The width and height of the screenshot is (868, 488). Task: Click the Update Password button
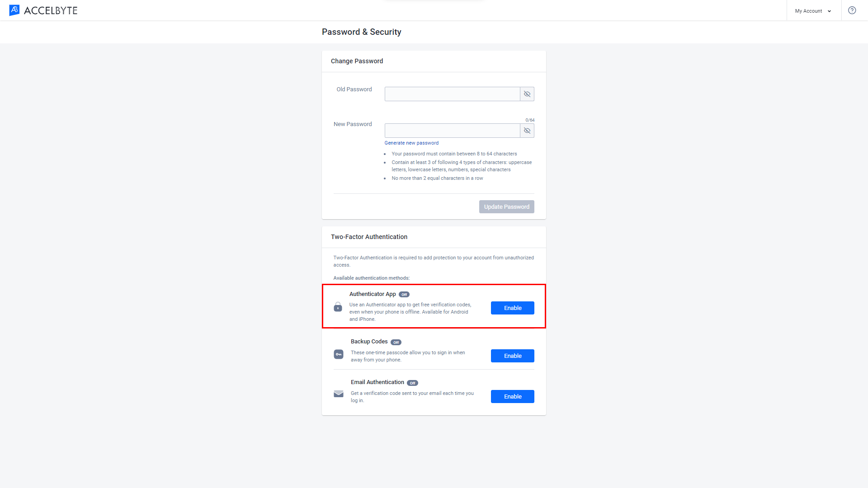click(507, 207)
